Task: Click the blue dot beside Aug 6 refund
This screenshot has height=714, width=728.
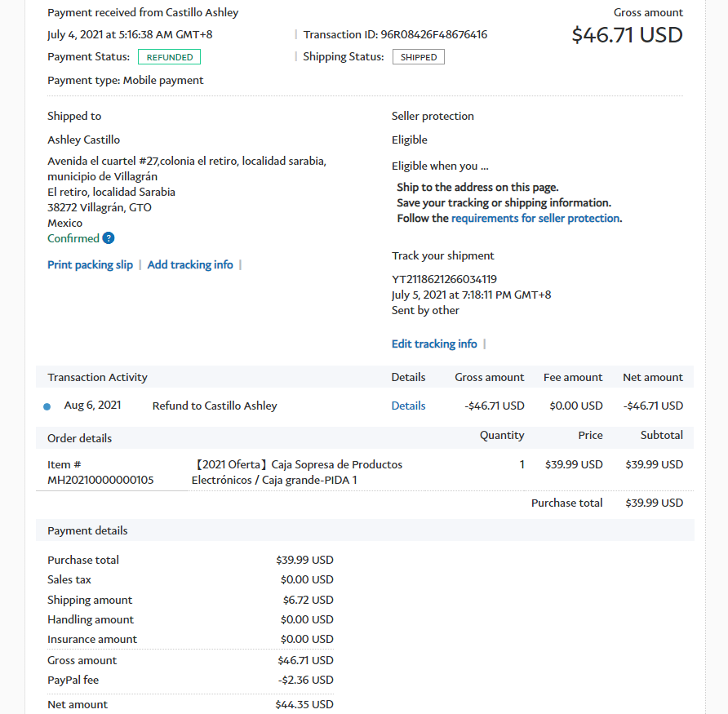Action: [47, 406]
